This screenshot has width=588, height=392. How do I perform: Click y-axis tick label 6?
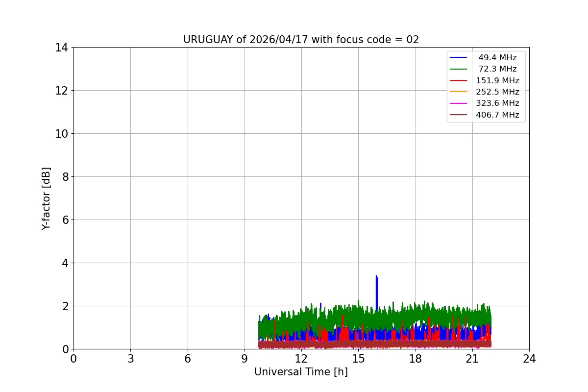pos(65,220)
